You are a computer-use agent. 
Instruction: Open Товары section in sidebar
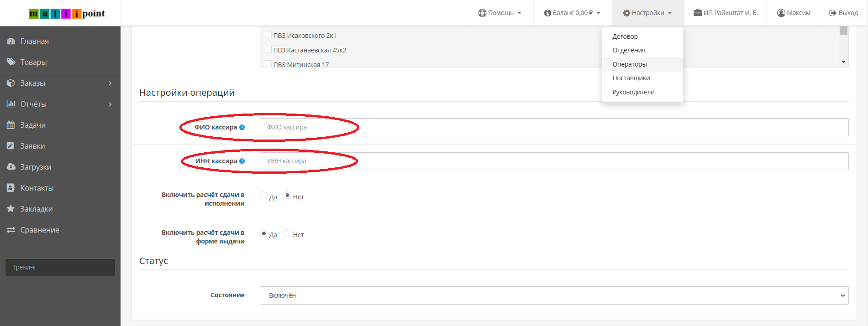pos(60,62)
